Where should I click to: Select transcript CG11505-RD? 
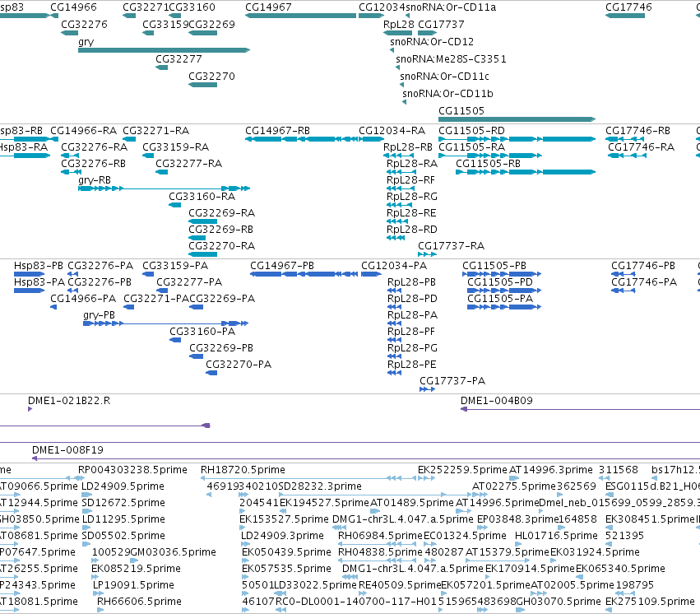[x=471, y=131]
